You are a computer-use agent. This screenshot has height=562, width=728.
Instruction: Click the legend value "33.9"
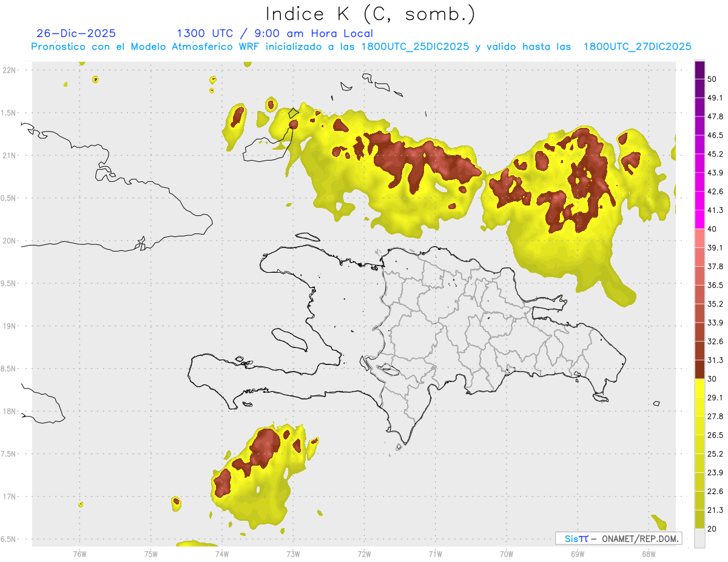tap(715, 323)
